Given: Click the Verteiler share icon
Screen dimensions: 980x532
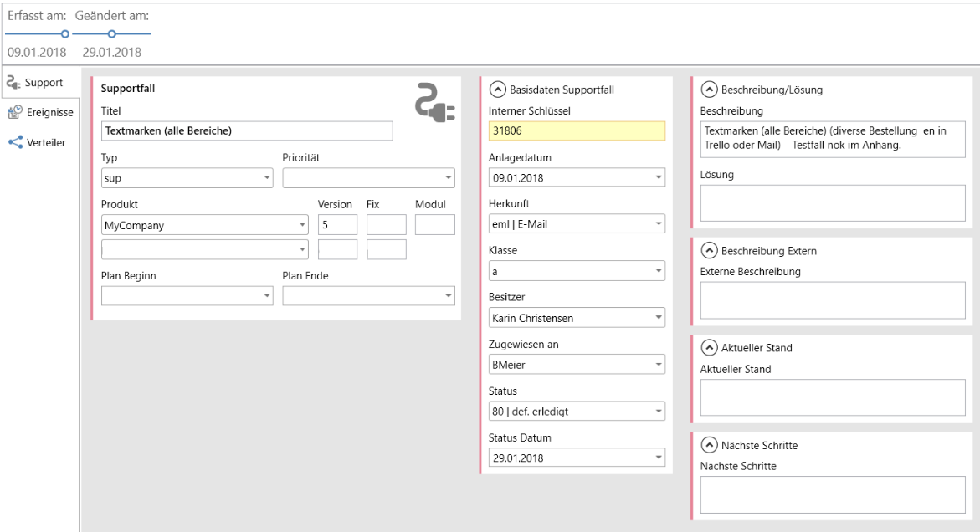Looking at the screenshot, I should click(x=15, y=142).
